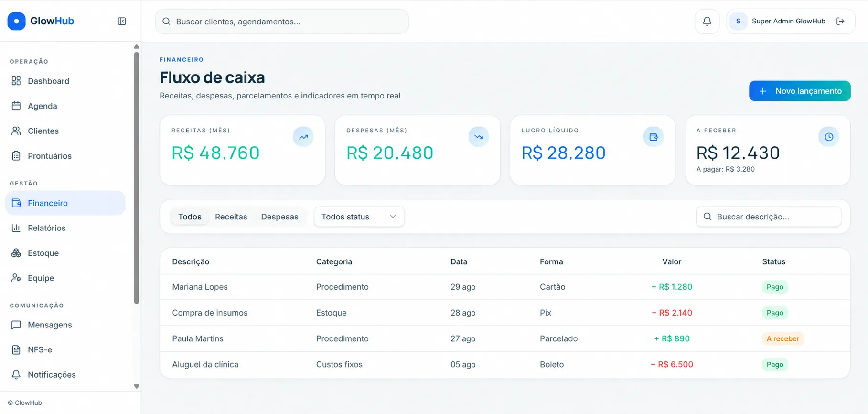Click the + R$ 890 value
The width and height of the screenshot is (868, 414).
click(x=672, y=338)
